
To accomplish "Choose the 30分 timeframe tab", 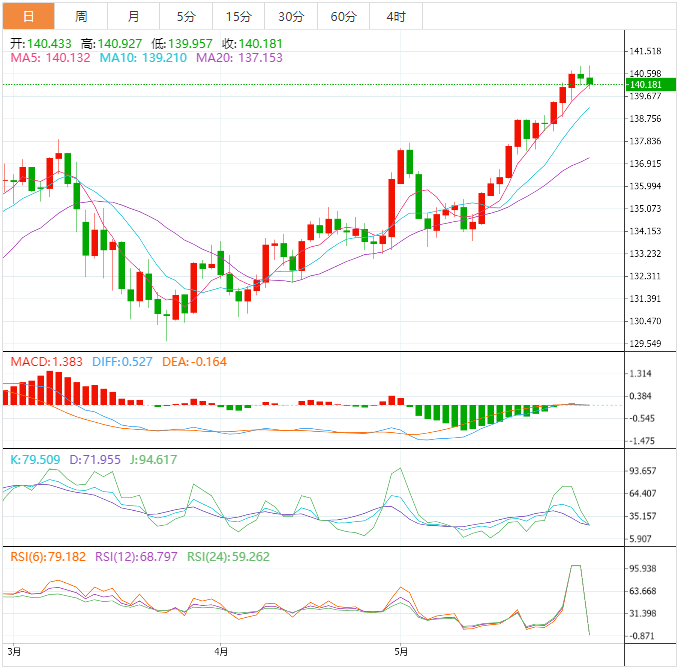I will 291,16.
